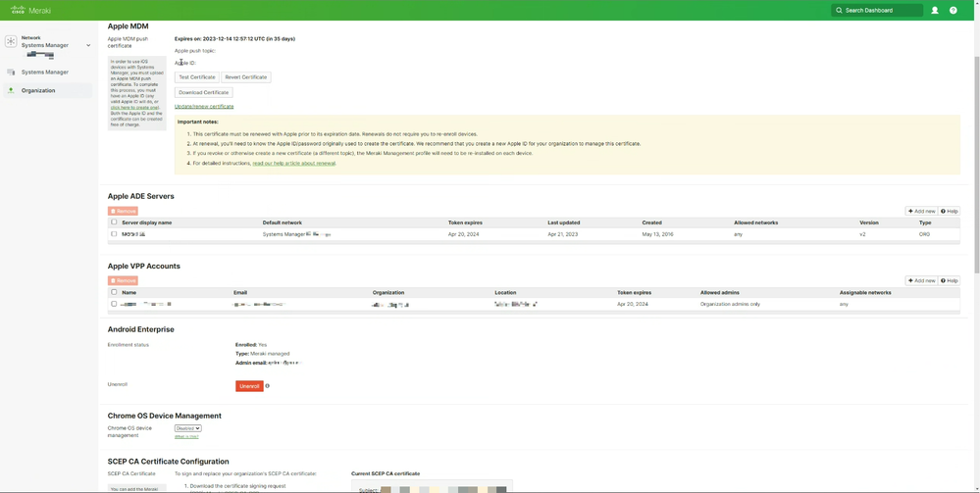The image size is (980, 493).
Task: Click Remove under Apple ADE Servers
Action: [123, 211]
